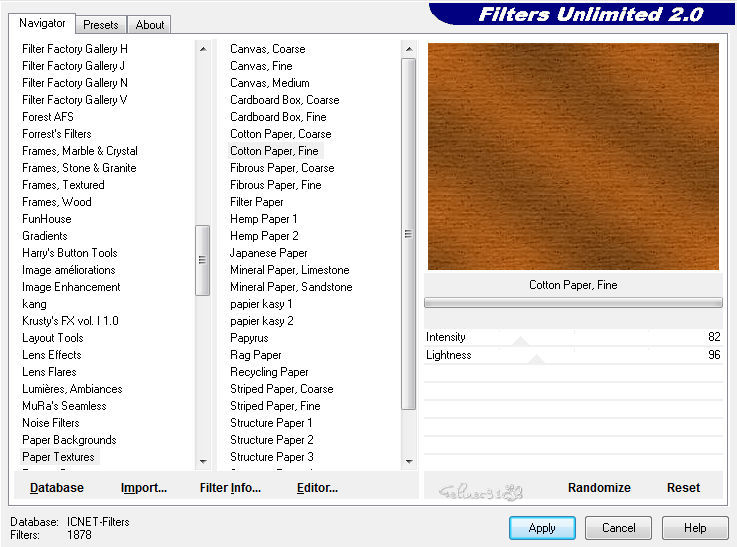The width and height of the screenshot is (737, 547).
Task: Open the About tab
Action: click(x=149, y=25)
